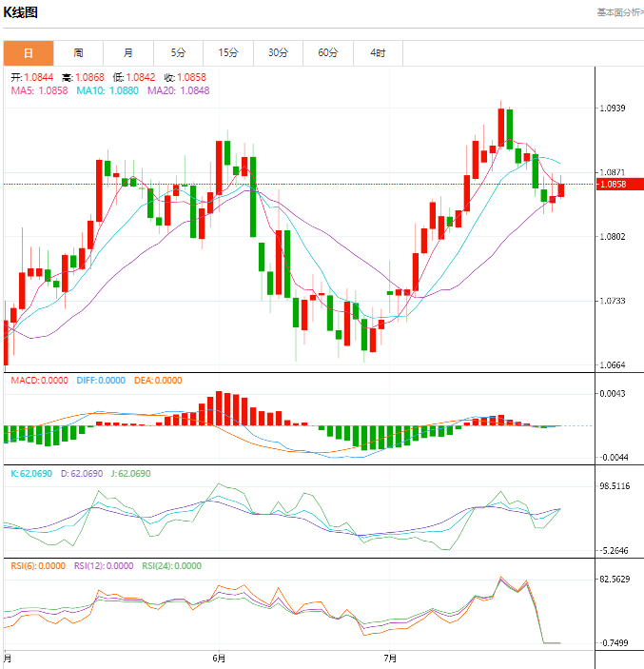Click the MACD value label
Image resolution: width=644 pixels, height=669 pixels.
39,381
